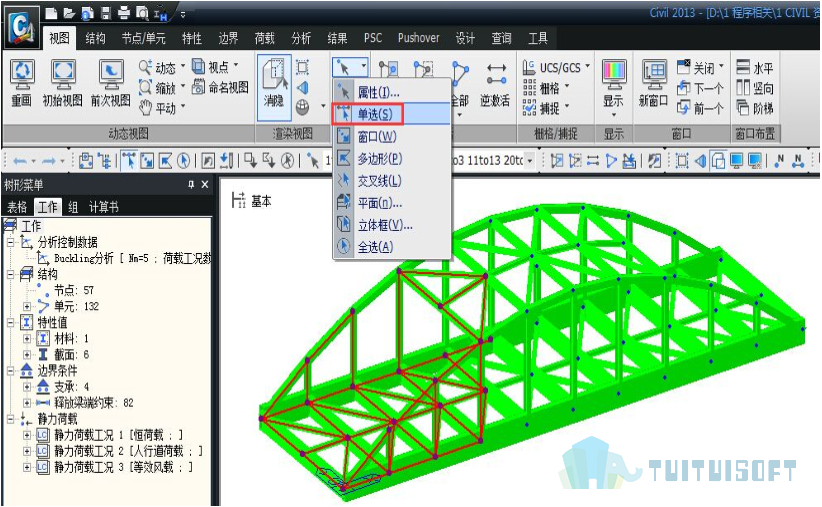822x507 pixels.
Task: Open the 荷载 ribbon tab
Action: click(265, 38)
